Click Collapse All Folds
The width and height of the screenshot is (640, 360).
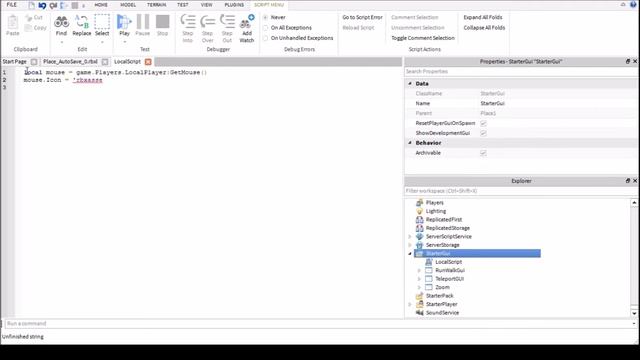coord(484,28)
